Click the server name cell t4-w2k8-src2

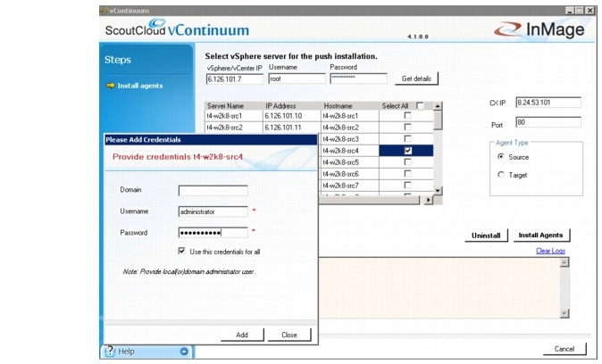click(x=234, y=128)
